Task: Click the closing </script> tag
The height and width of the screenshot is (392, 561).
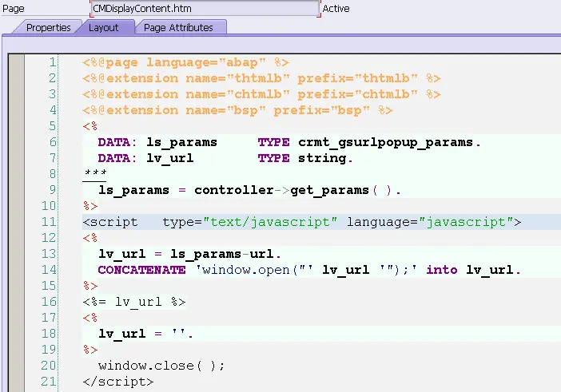Action: [118, 382]
